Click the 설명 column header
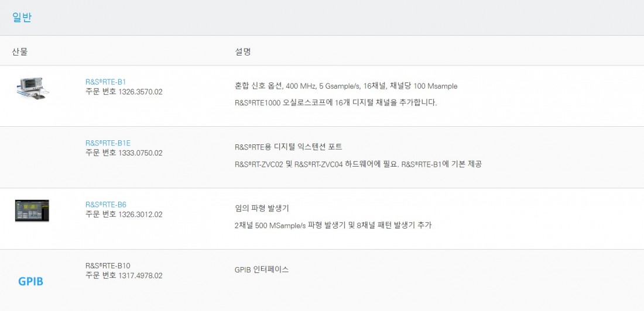 pyautogui.click(x=243, y=51)
